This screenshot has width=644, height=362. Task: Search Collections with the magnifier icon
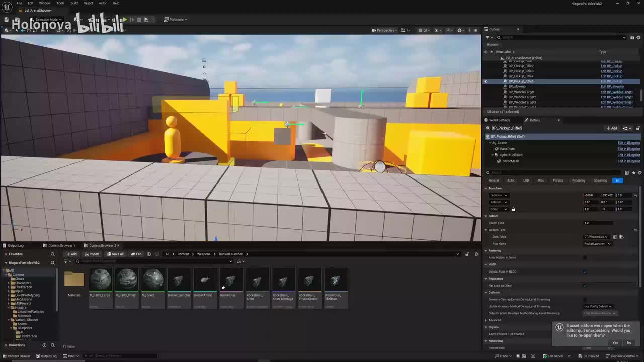(x=52, y=345)
